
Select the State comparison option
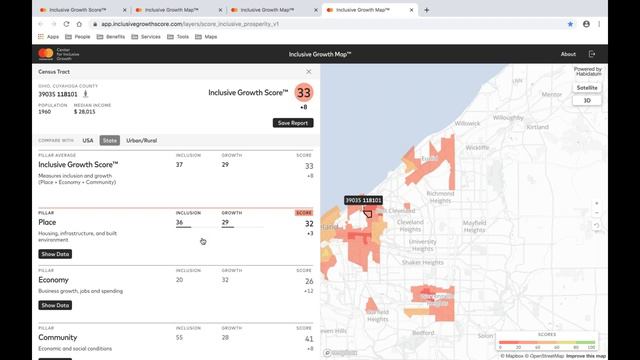(109, 140)
